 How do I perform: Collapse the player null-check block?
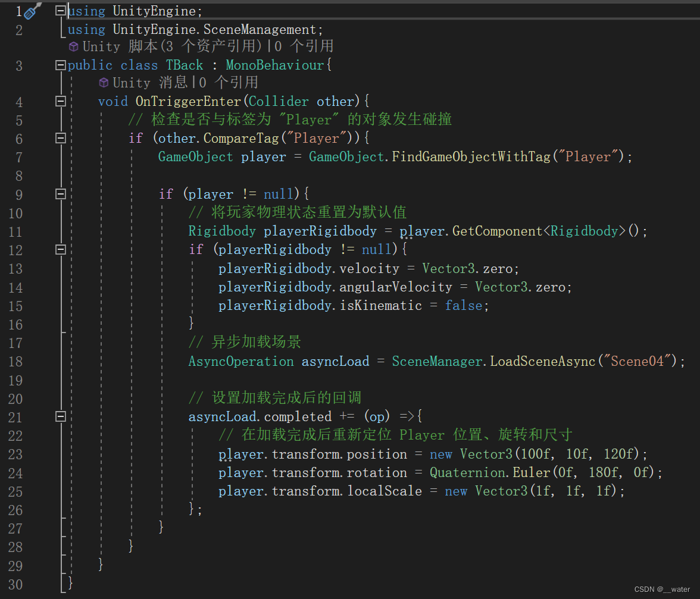tap(60, 193)
